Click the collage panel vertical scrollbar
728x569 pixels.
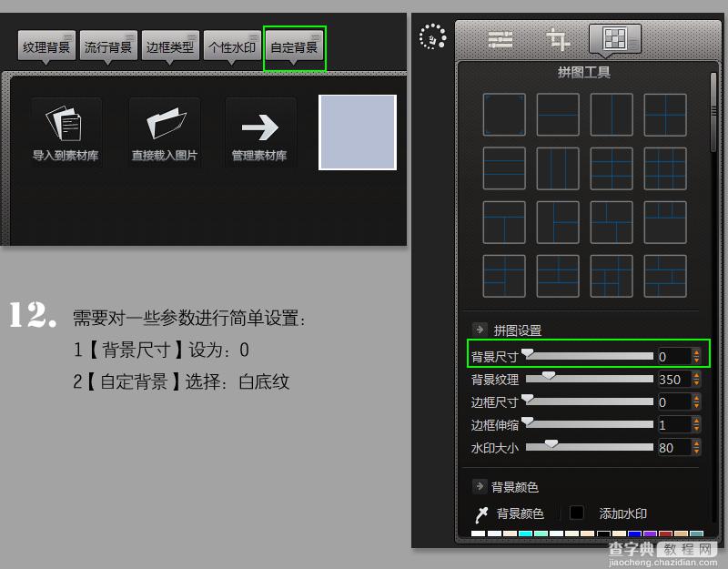coord(713,112)
